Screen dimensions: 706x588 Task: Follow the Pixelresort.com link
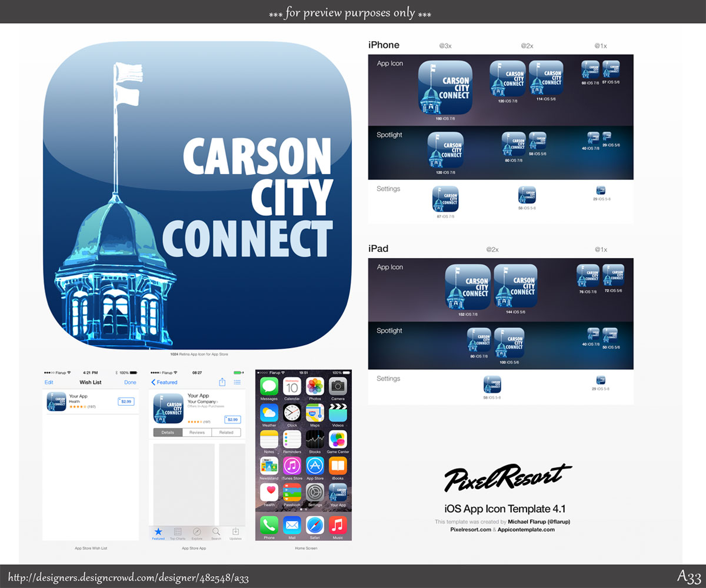click(x=471, y=529)
